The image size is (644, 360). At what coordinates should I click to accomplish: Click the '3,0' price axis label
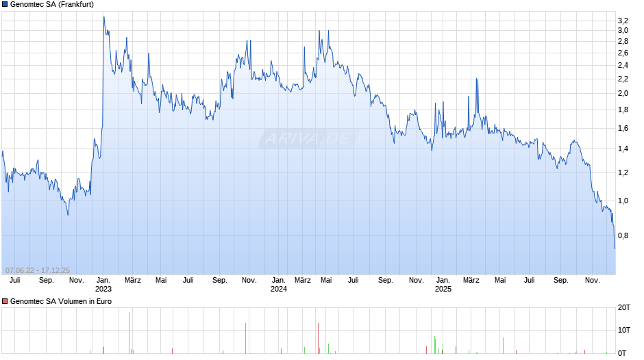[x=623, y=30]
